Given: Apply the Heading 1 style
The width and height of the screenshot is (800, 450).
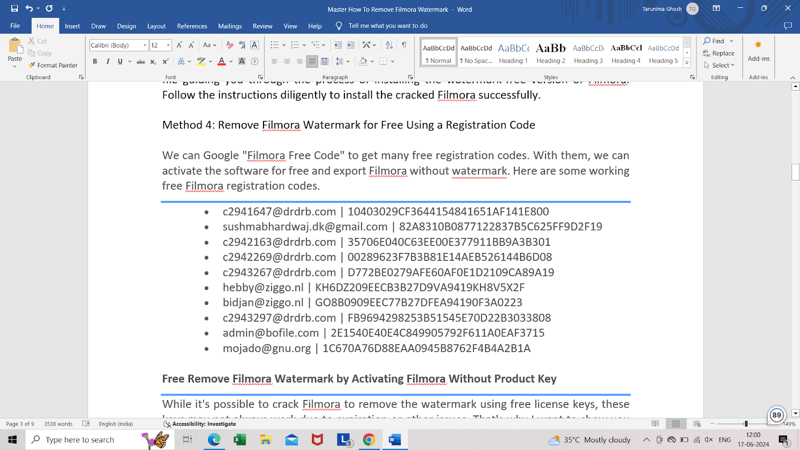Looking at the screenshot, I should [x=513, y=52].
